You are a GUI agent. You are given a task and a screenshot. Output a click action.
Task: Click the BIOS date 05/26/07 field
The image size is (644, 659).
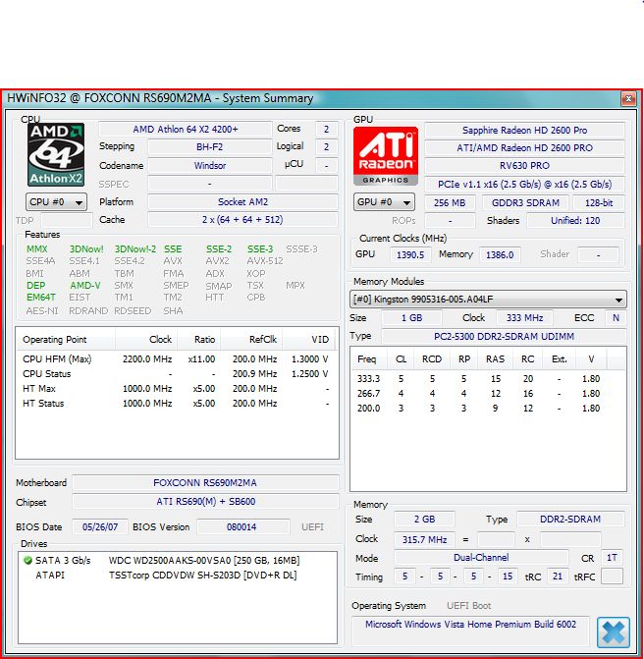100,527
